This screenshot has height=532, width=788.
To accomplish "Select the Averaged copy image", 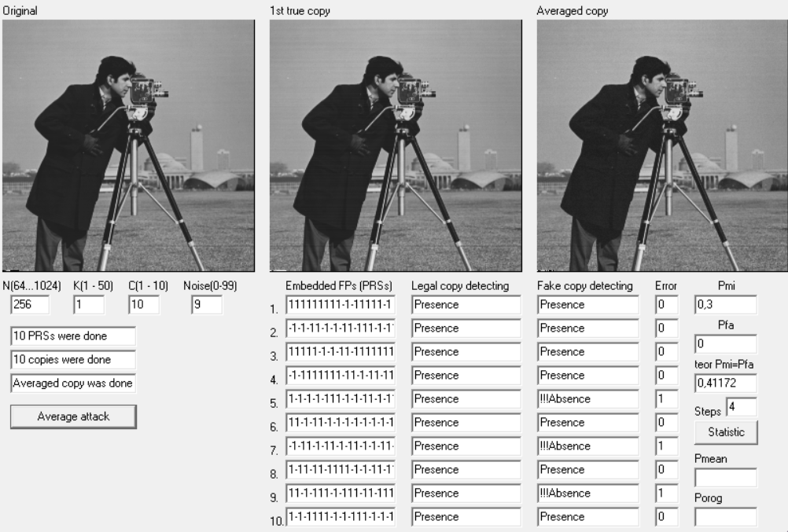I will pos(662,145).
